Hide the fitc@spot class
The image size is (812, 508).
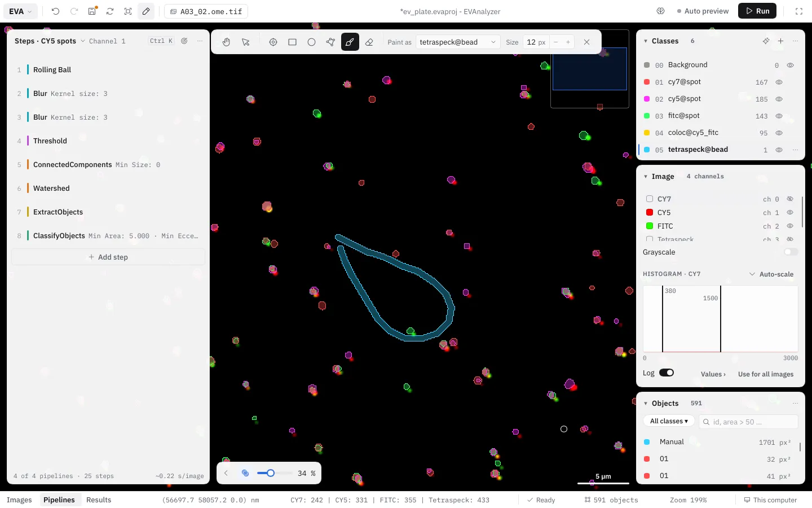(x=779, y=116)
